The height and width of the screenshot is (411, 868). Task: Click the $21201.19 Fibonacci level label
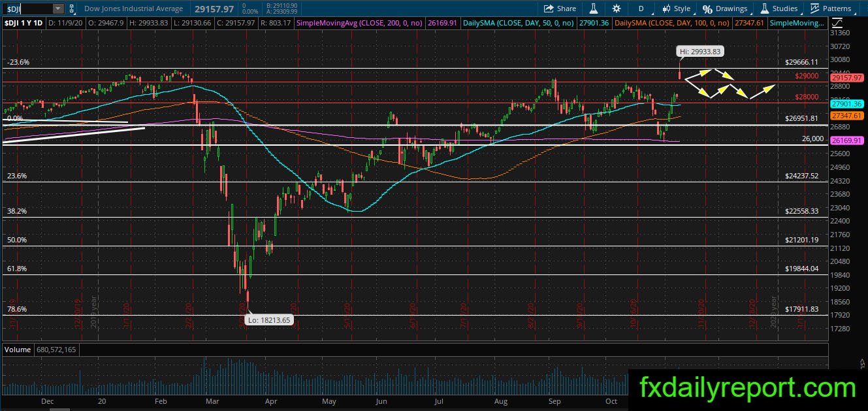click(801, 240)
